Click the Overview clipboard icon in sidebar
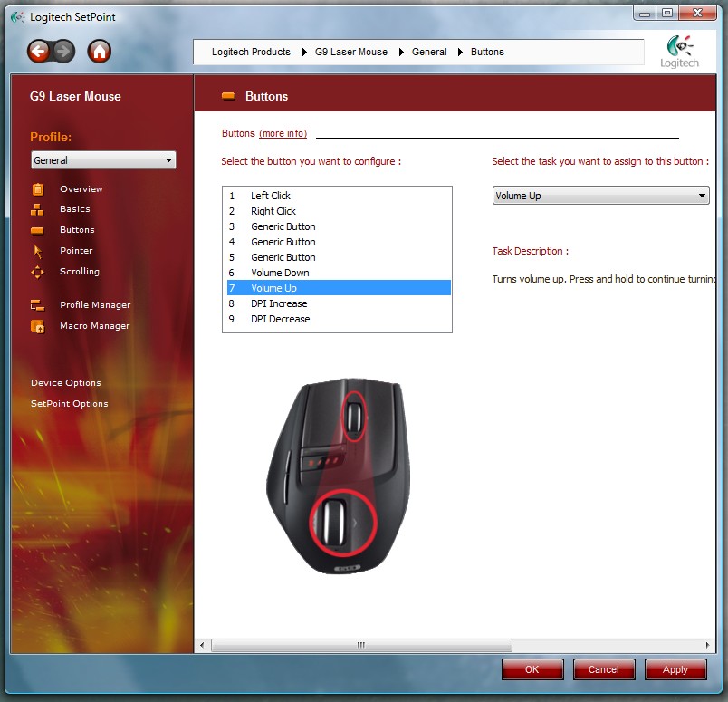728x702 pixels. 38,189
